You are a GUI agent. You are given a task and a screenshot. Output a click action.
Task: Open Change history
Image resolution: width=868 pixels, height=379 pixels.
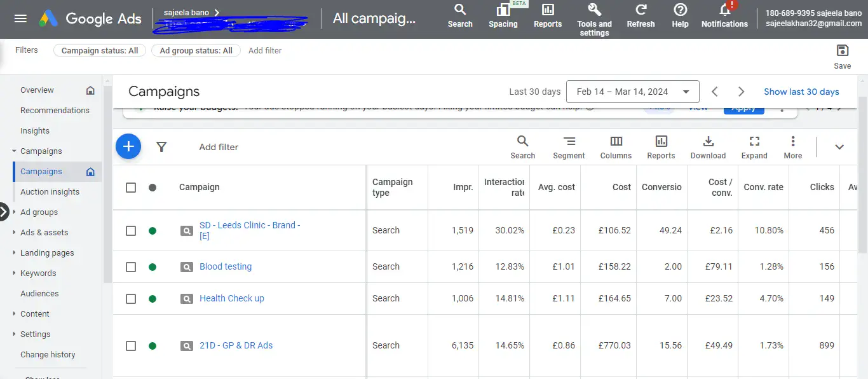tap(48, 355)
